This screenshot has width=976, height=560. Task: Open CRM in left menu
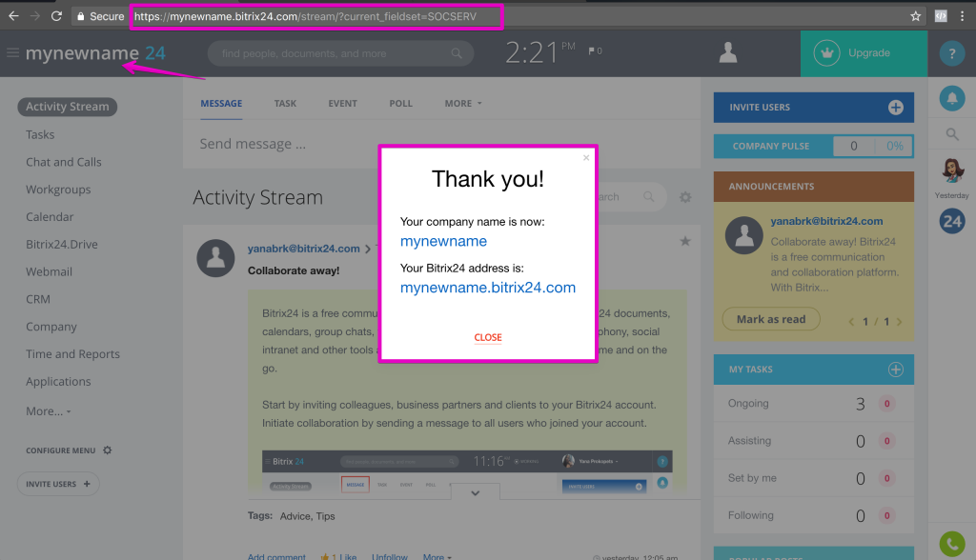37,299
